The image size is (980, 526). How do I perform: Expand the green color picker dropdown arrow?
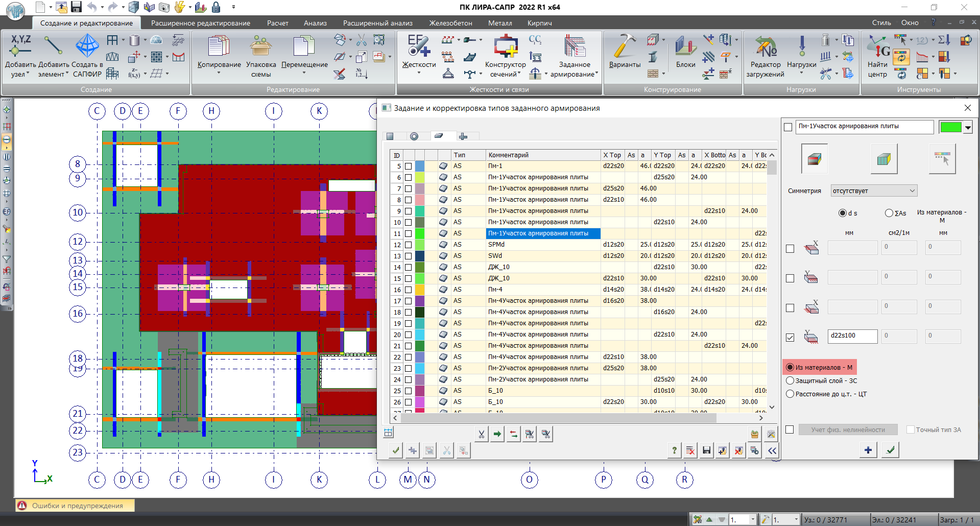point(968,127)
